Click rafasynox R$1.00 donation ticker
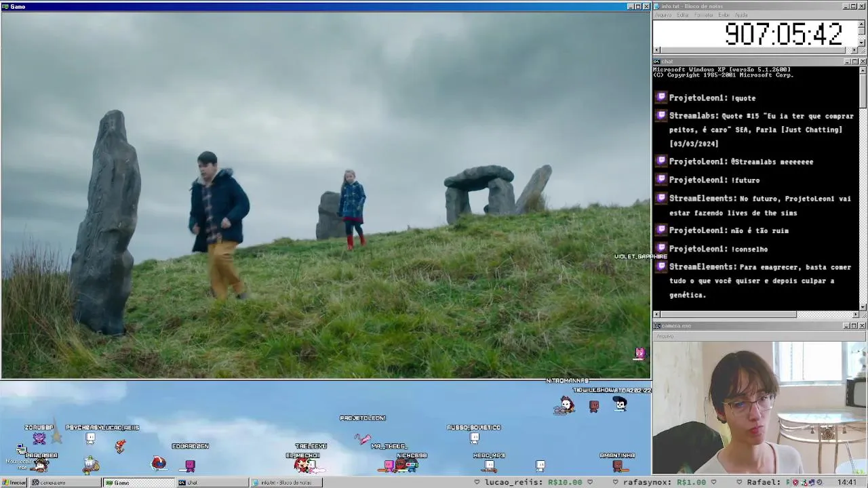The height and width of the screenshot is (488, 868). [665, 482]
